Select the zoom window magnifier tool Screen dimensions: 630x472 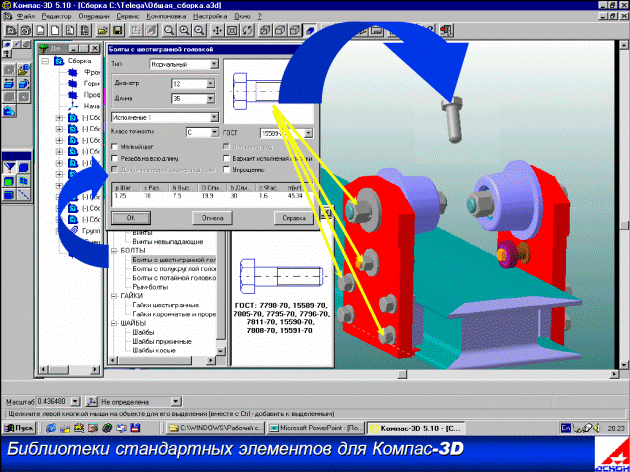[169, 30]
